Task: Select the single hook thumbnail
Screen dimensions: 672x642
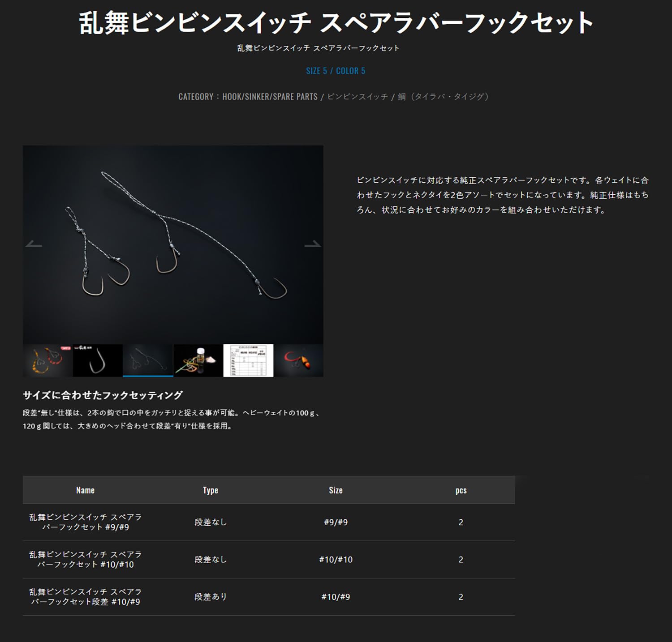Action: [x=98, y=360]
